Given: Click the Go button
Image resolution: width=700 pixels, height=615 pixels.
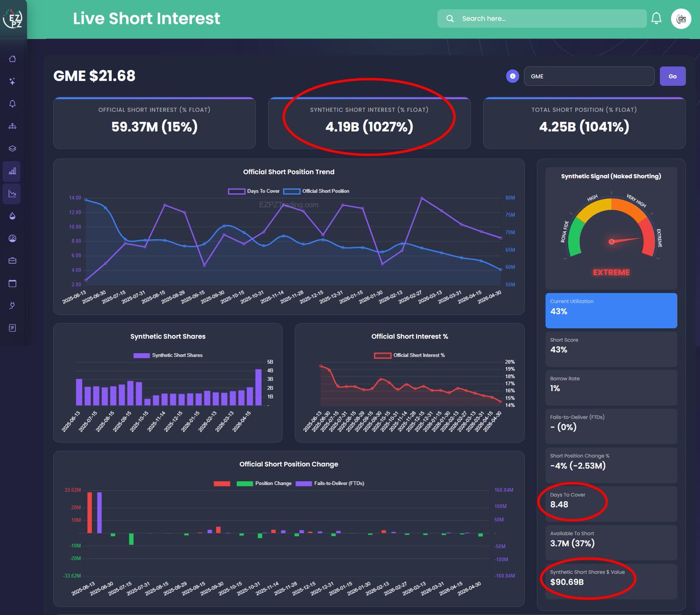Looking at the screenshot, I should click(x=673, y=76).
